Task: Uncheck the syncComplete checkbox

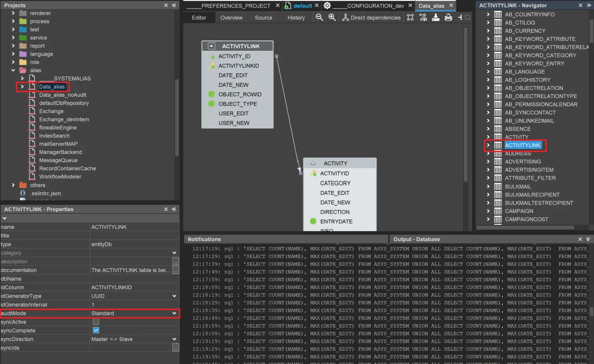Action: [96, 330]
